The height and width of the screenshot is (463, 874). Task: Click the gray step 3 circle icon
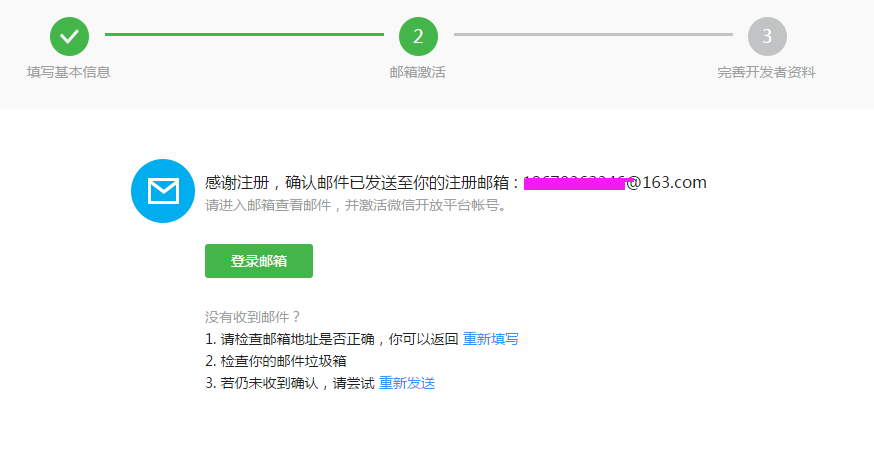click(x=767, y=36)
